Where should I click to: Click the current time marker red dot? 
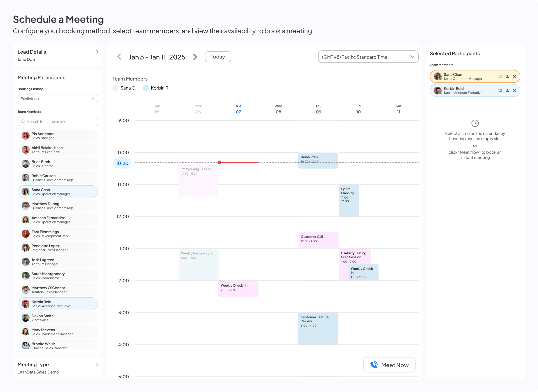(x=219, y=162)
